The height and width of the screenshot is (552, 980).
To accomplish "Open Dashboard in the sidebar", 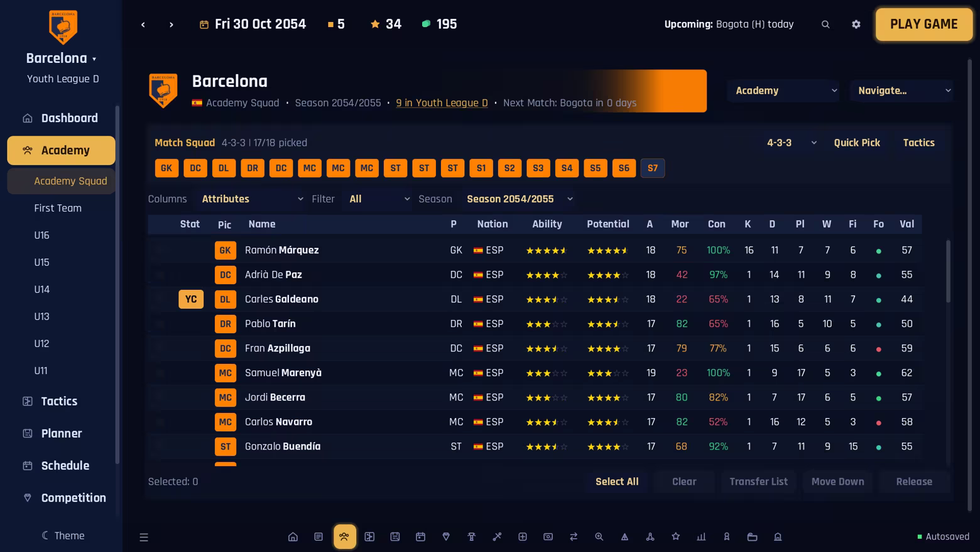I will 61,118.
